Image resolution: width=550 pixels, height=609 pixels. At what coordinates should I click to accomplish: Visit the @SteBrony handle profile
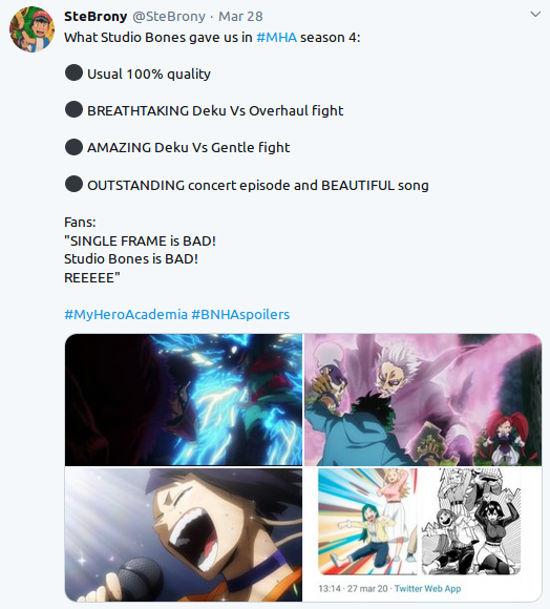click(x=169, y=16)
